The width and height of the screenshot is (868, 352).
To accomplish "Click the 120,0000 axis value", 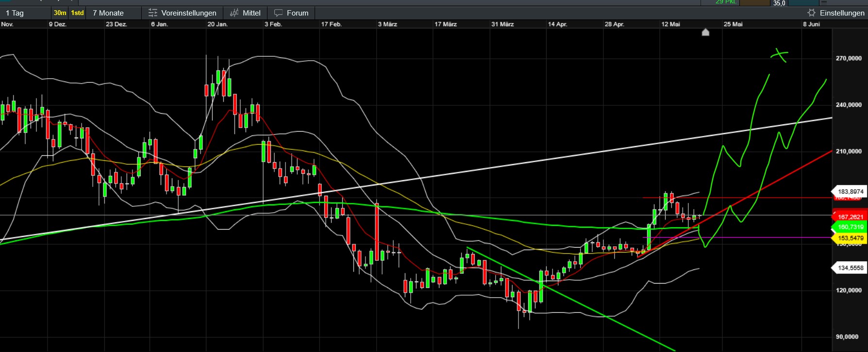I will [x=849, y=290].
